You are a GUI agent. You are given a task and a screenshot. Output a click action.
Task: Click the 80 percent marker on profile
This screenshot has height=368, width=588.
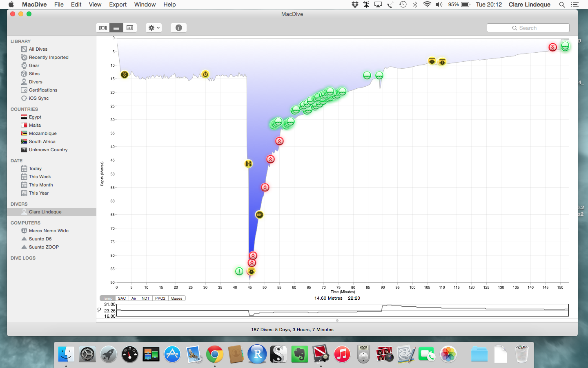point(259,215)
